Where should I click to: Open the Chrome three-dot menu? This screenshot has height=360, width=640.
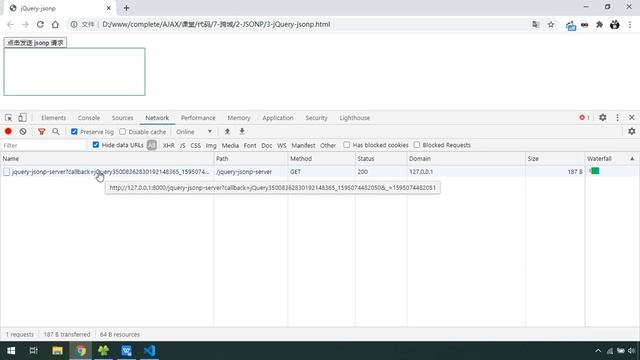pyautogui.click(x=630, y=24)
